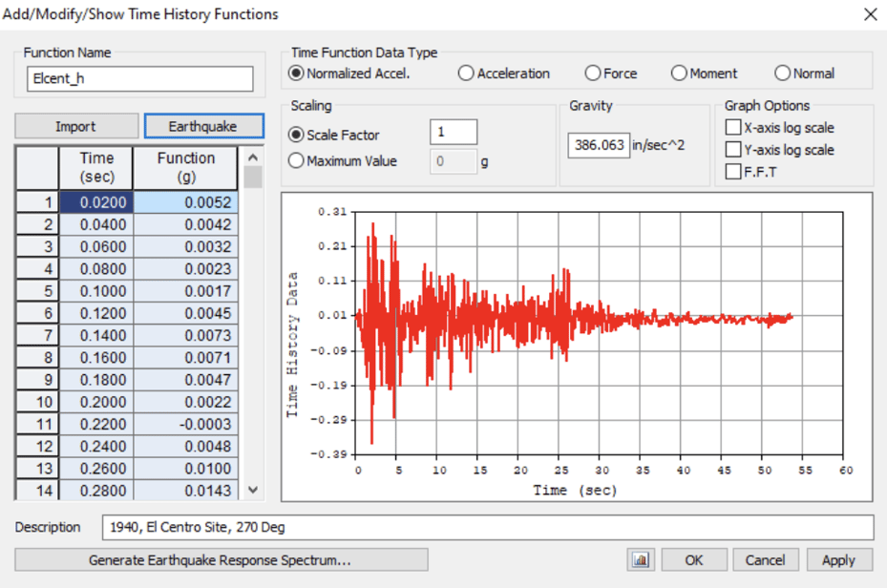The image size is (887, 588).
Task: Click the table scroll down arrow
Action: point(253,490)
